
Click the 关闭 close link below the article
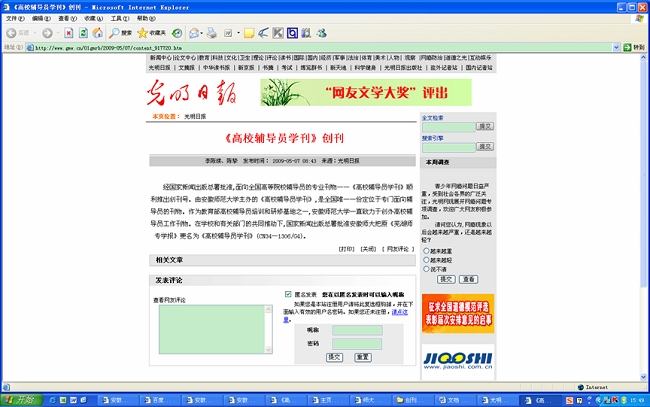click(x=368, y=249)
